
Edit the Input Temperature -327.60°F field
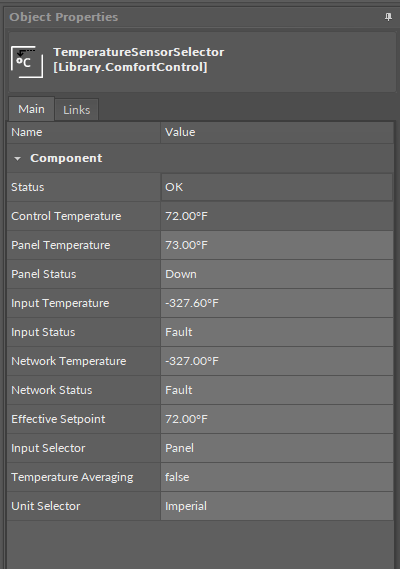[x=277, y=303]
